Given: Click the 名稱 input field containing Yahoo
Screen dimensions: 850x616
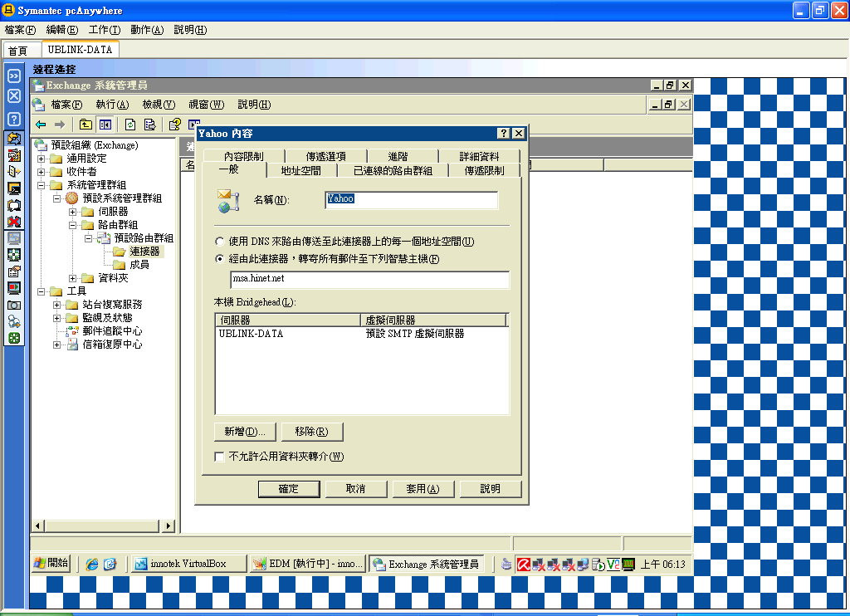Looking at the screenshot, I should click(x=411, y=199).
